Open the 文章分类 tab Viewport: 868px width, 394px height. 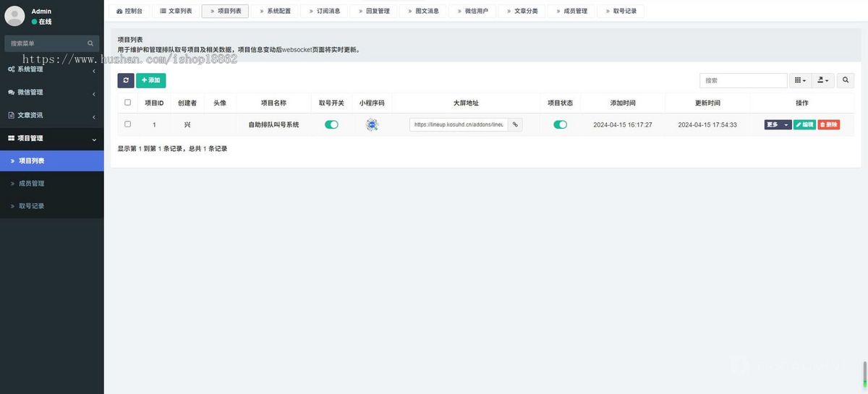click(x=522, y=11)
